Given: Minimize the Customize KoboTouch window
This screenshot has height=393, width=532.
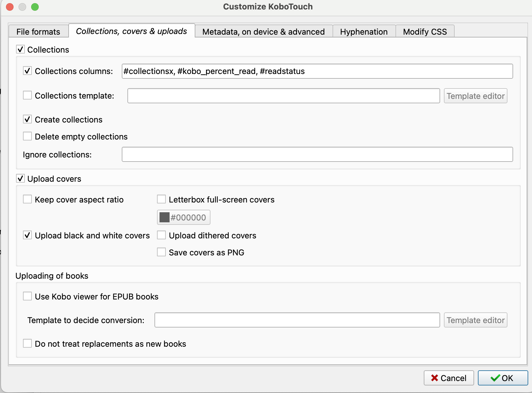Looking at the screenshot, I should [x=22, y=7].
